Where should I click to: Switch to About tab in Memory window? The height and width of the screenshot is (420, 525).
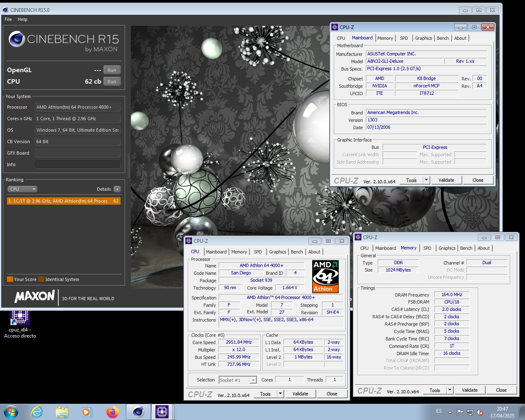coord(484,248)
